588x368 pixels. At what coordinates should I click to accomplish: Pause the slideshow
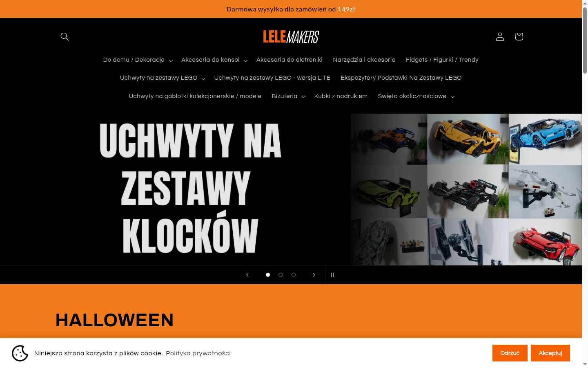pyautogui.click(x=332, y=275)
